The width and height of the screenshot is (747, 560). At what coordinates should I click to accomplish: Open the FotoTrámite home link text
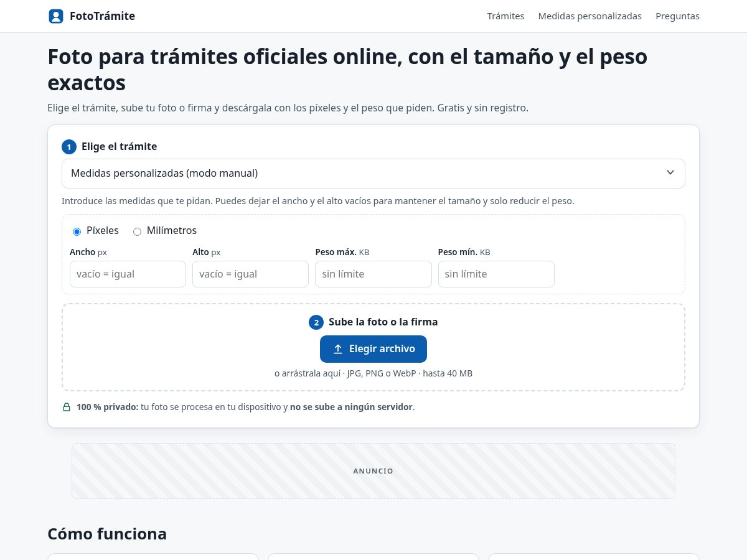coord(102,16)
